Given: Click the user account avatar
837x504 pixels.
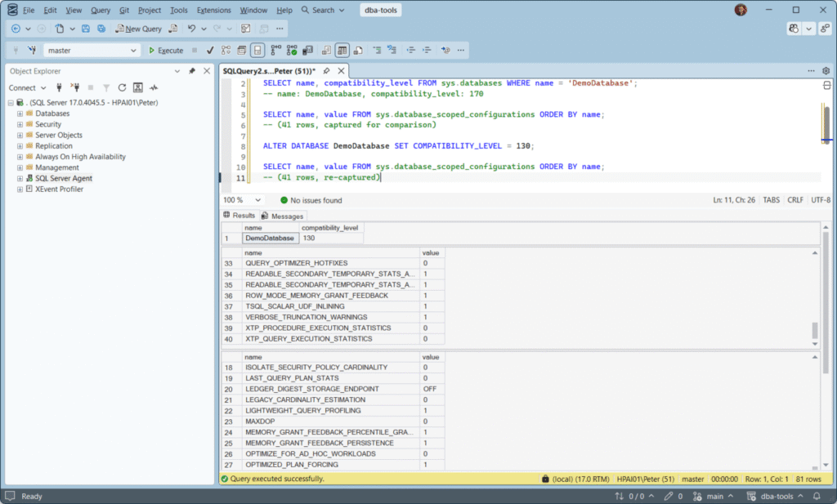Looking at the screenshot, I should (741, 10).
